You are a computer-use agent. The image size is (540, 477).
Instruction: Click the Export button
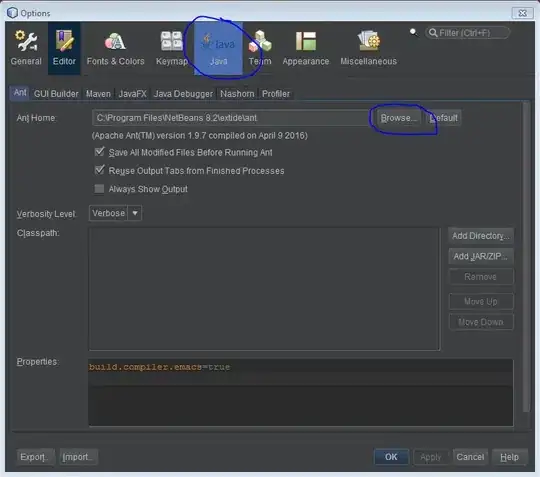[35, 457]
